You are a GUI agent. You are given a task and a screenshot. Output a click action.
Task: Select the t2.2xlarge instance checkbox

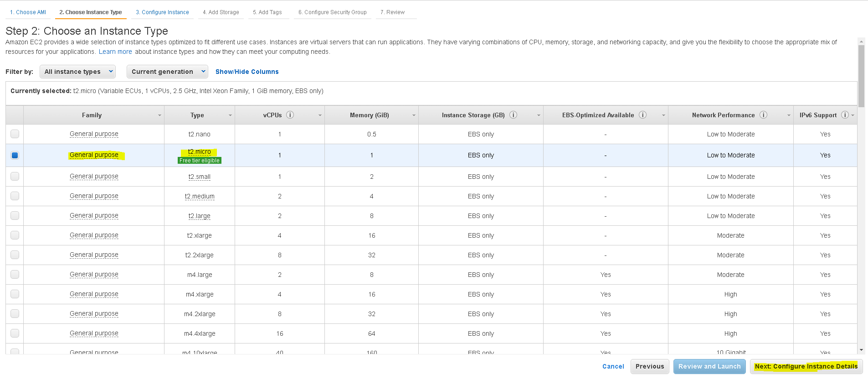coord(15,255)
